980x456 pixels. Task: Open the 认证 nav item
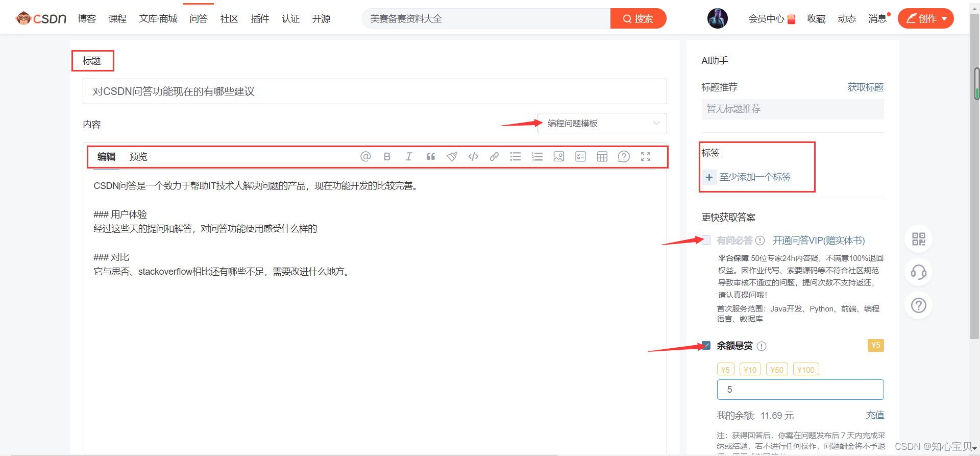coord(290,19)
